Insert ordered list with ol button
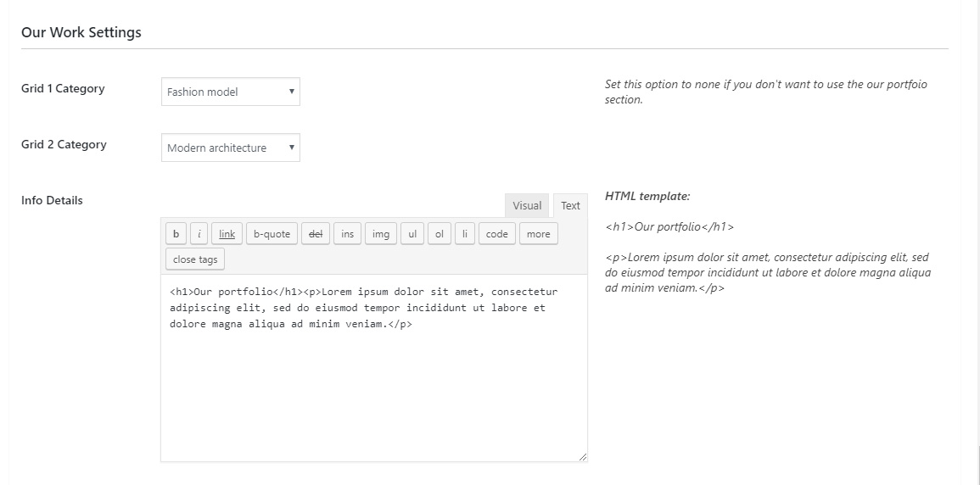Viewport: 980px width, 485px height. [x=440, y=234]
